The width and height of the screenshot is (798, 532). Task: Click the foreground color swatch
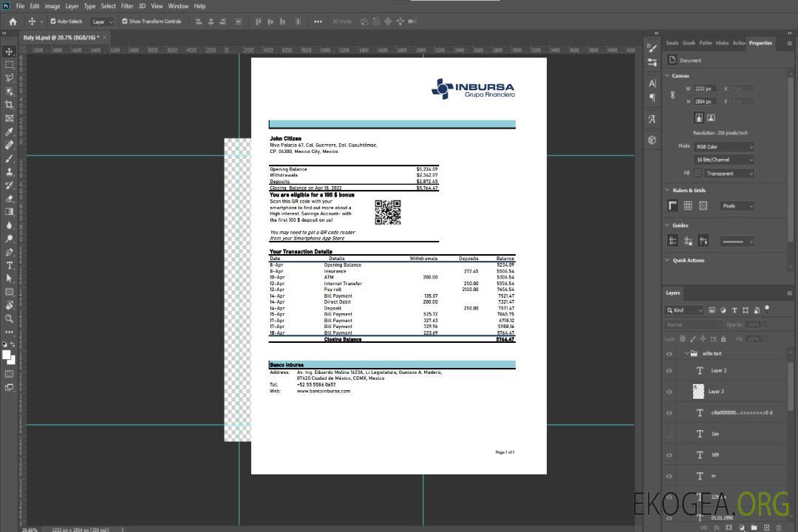[7, 355]
